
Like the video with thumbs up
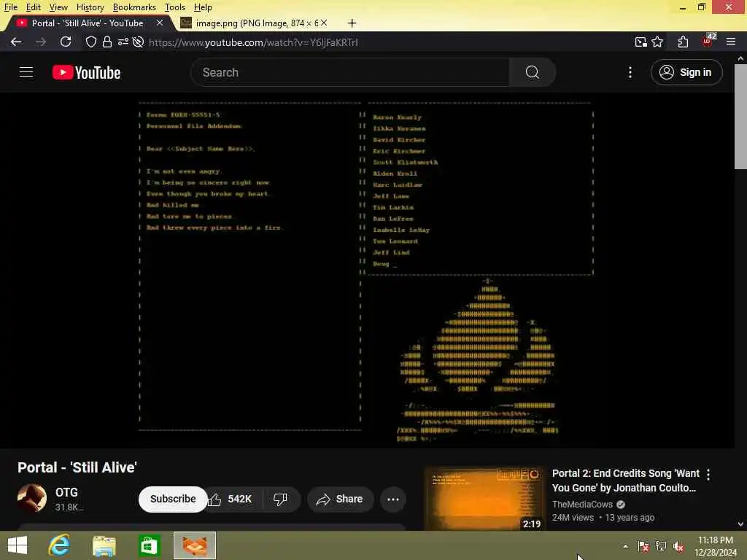click(231, 499)
